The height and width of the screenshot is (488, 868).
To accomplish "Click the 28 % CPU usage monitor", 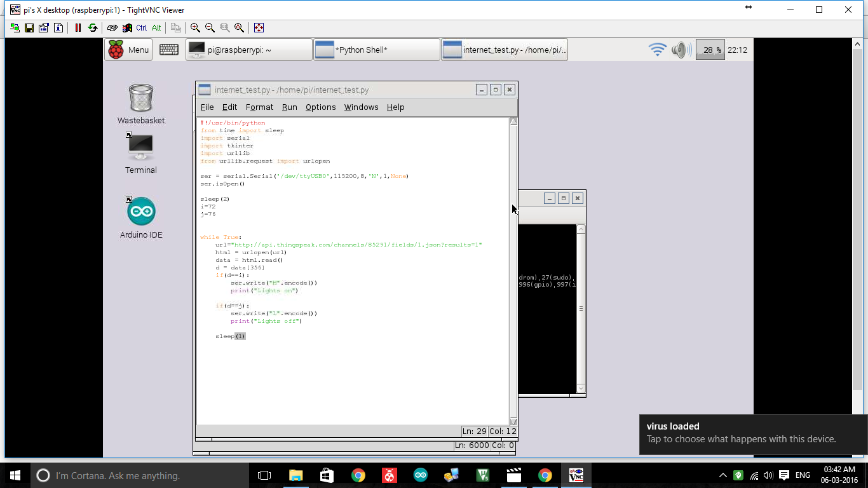I will (x=710, y=50).
